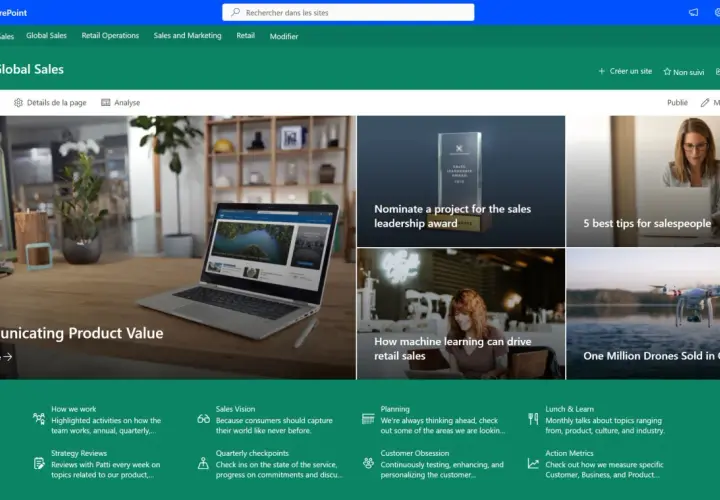
Task: Click the Analyse chart icon
Action: coord(106,102)
